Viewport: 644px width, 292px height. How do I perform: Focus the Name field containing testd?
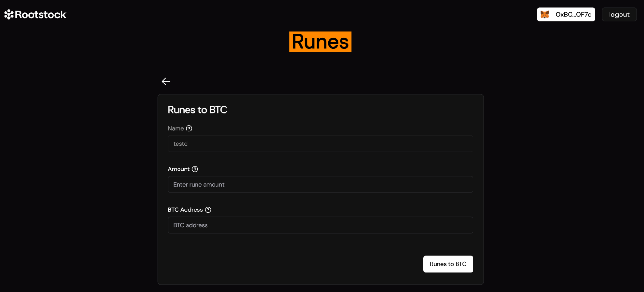(320, 144)
